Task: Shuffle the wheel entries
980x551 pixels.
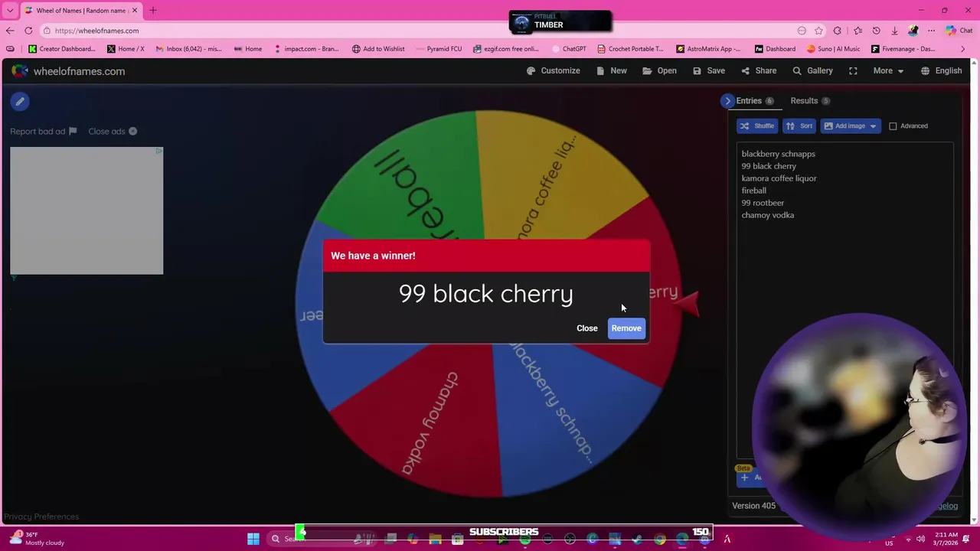Action: tap(756, 126)
